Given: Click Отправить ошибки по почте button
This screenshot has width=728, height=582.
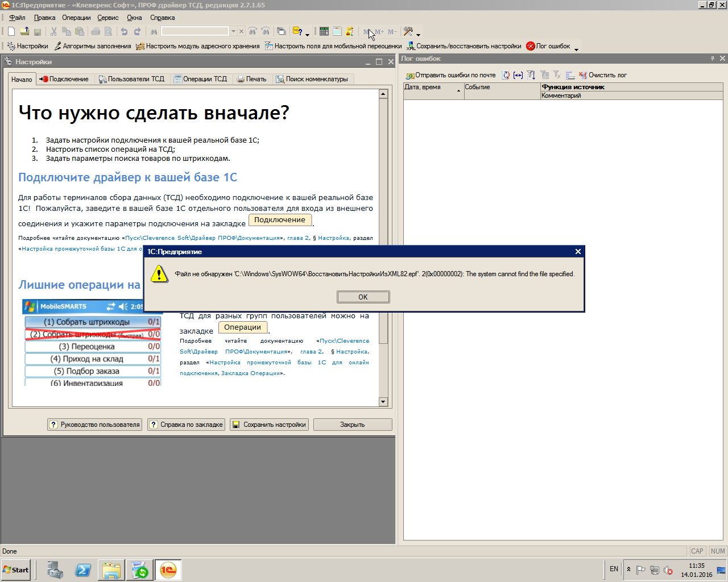Looking at the screenshot, I should pos(450,75).
